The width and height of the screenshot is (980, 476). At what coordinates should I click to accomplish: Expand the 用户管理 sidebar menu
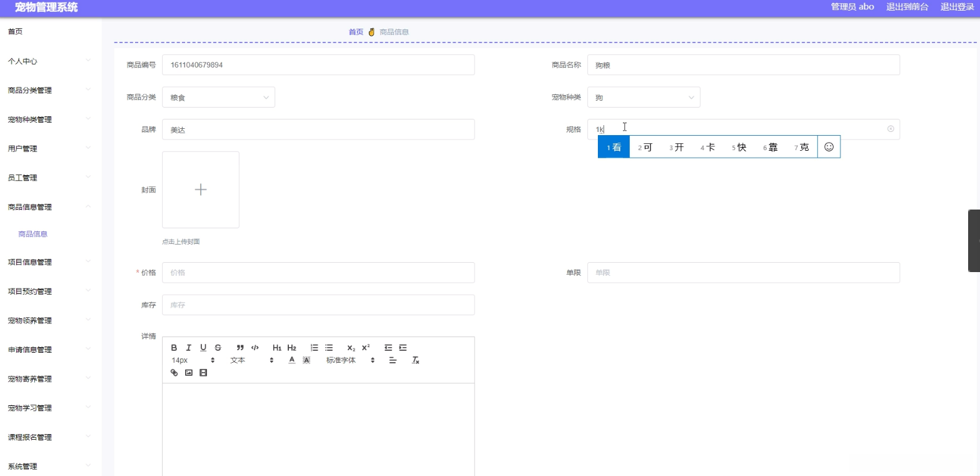(51, 149)
